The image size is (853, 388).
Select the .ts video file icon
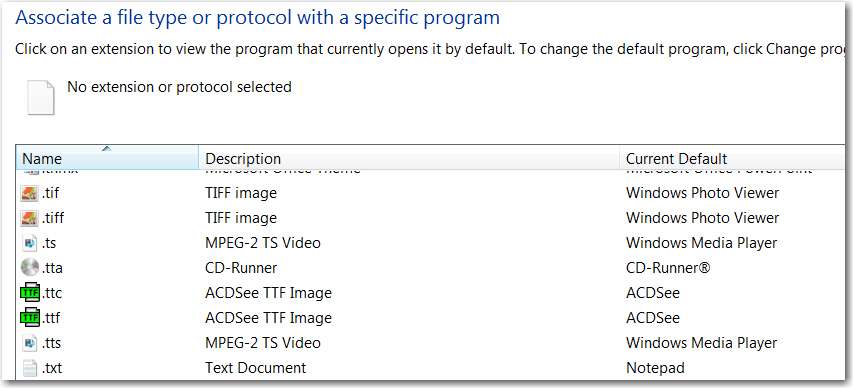coord(29,243)
